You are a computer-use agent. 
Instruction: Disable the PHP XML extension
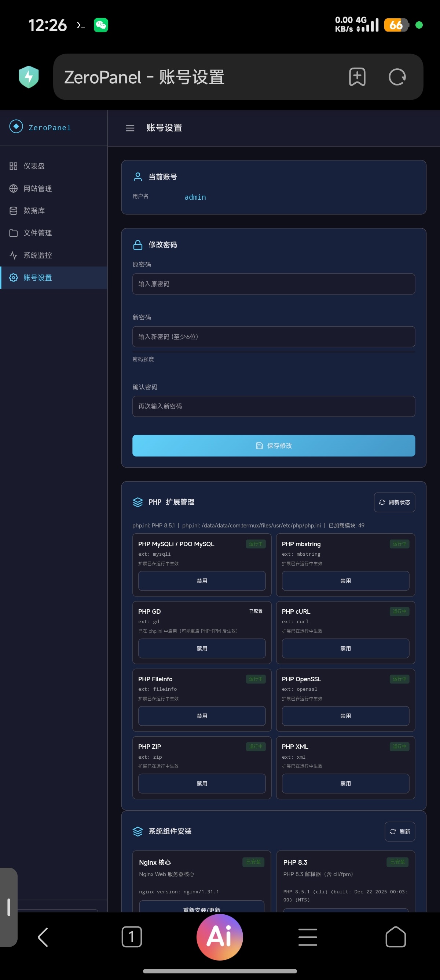click(345, 783)
